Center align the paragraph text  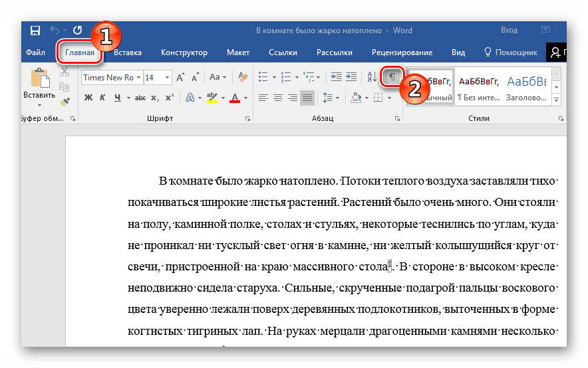tap(277, 98)
